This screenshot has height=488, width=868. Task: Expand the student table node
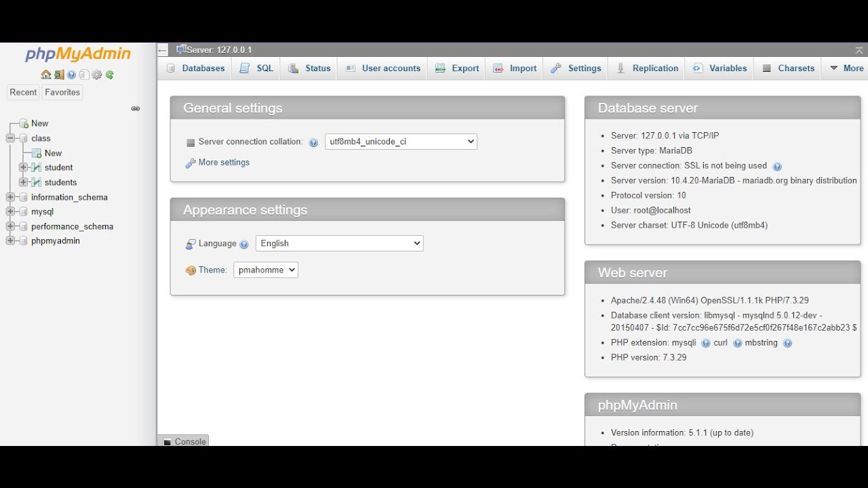(23, 167)
